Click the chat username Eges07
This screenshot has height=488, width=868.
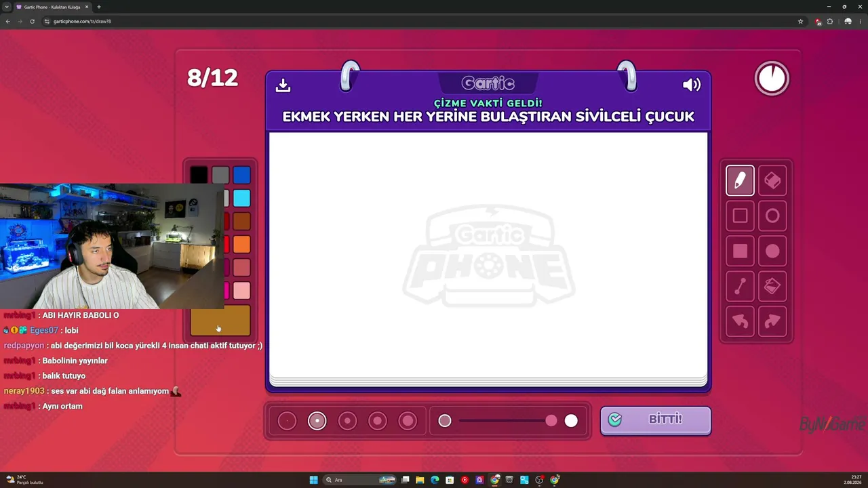44,330
